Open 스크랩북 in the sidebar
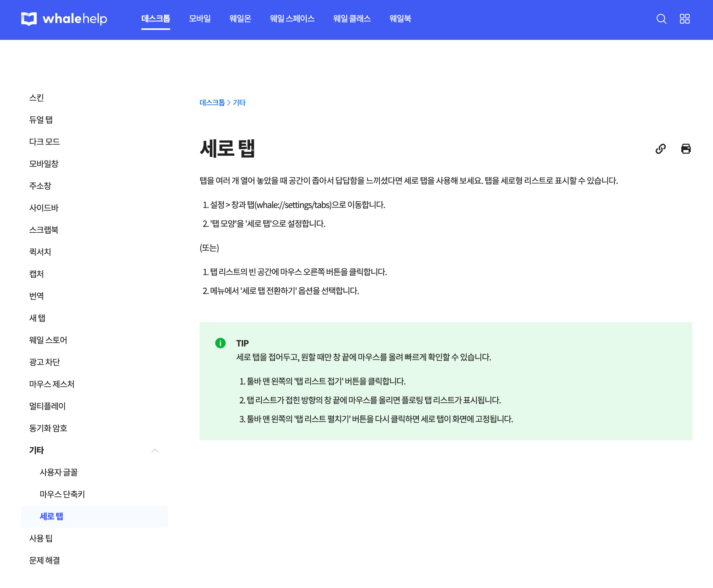Viewport: 713px width, 588px height. (x=44, y=230)
